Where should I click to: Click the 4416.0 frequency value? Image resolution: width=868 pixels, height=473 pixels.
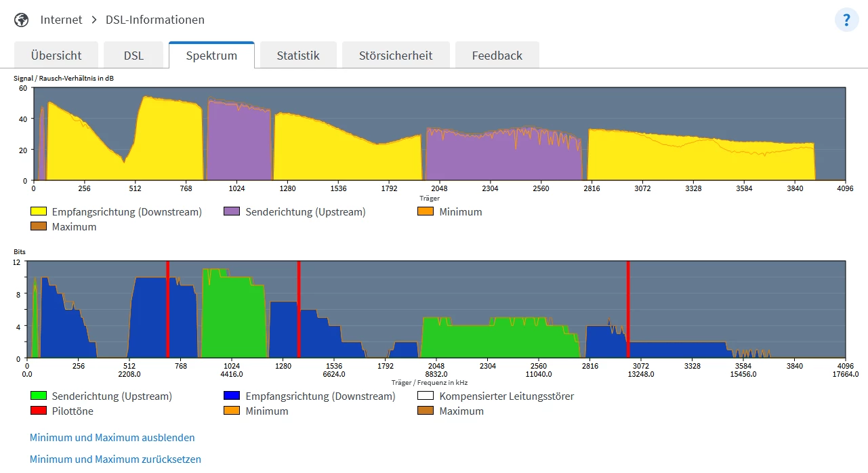point(232,374)
